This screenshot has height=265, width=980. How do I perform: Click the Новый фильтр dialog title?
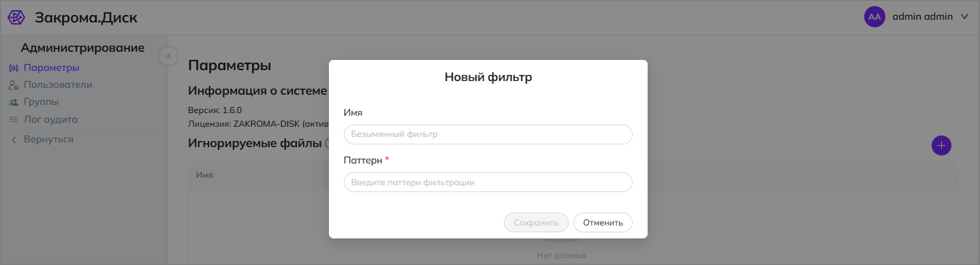(x=488, y=77)
